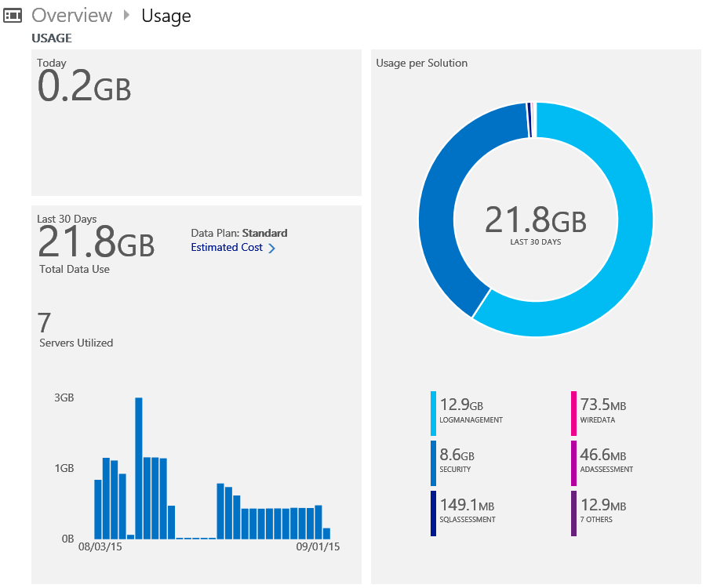The width and height of the screenshot is (706, 588).
Task: Click the breadcrumb separator arrow
Action: pos(127,15)
